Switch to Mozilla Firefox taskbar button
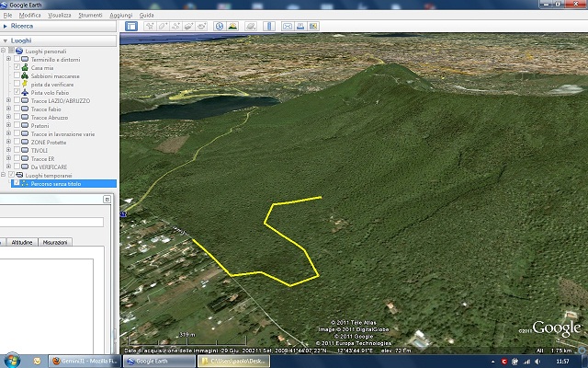588x368 pixels. tap(85, 362)
